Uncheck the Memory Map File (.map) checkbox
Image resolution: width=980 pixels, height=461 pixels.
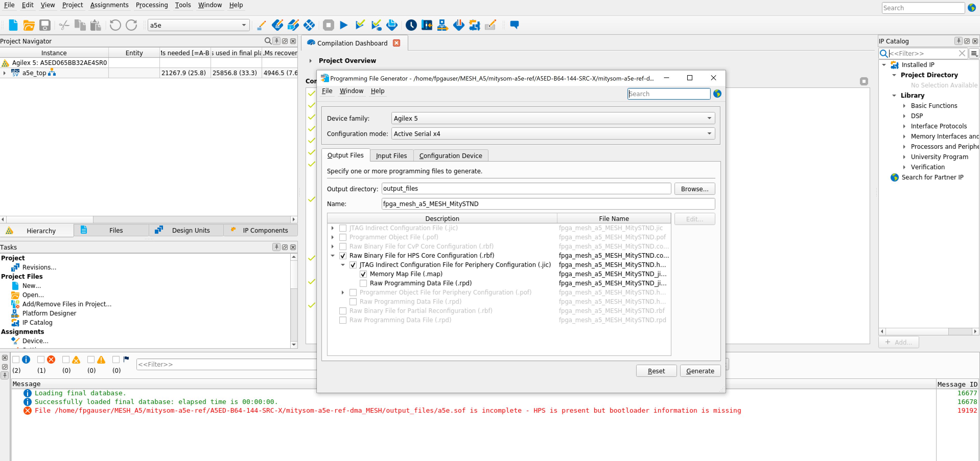[x=363, y=274]
